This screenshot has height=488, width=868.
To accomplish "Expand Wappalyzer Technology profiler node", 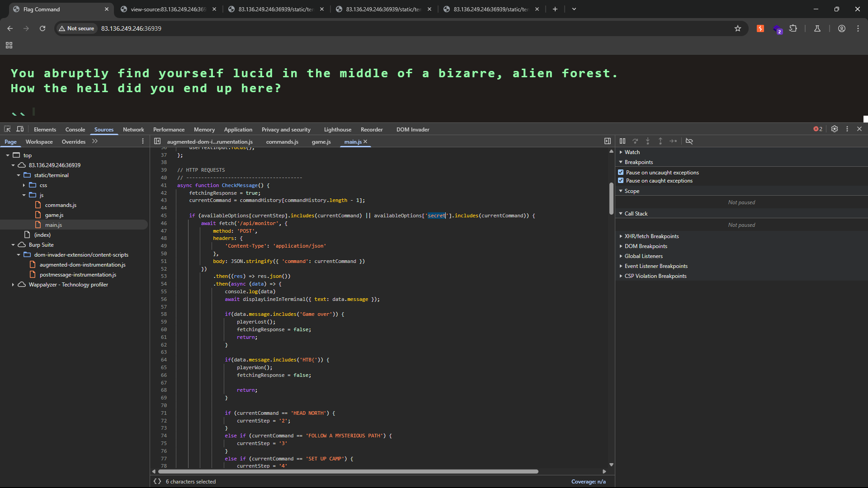I will [13, 285].
